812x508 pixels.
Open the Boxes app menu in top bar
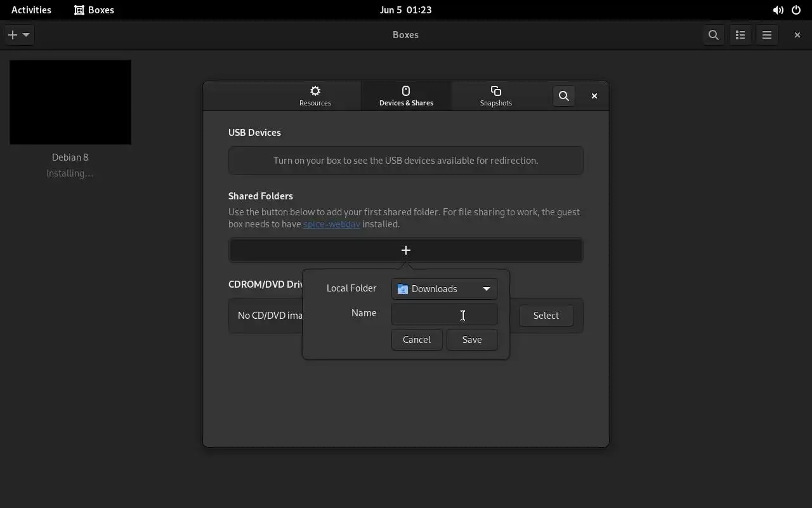(x=94, y=10)
